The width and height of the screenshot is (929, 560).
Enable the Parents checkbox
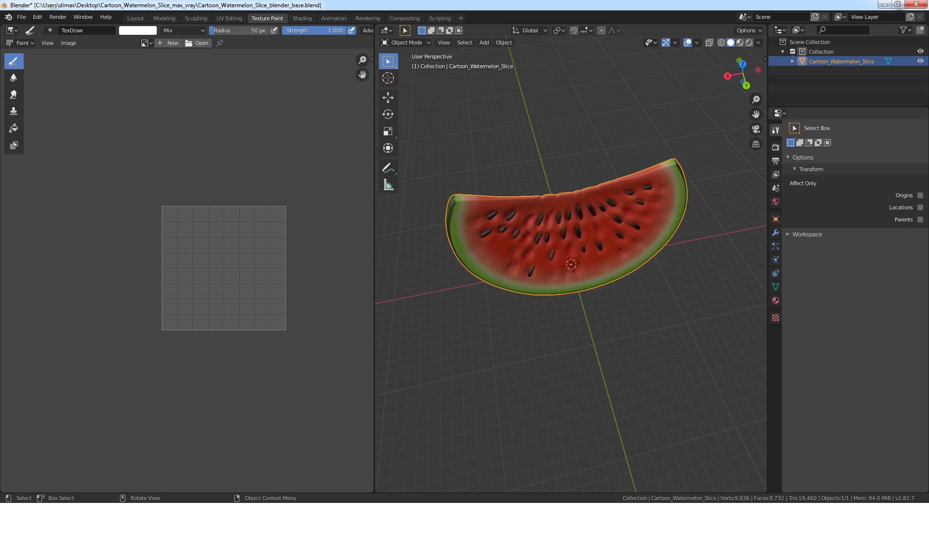click(x=920, y=220)
